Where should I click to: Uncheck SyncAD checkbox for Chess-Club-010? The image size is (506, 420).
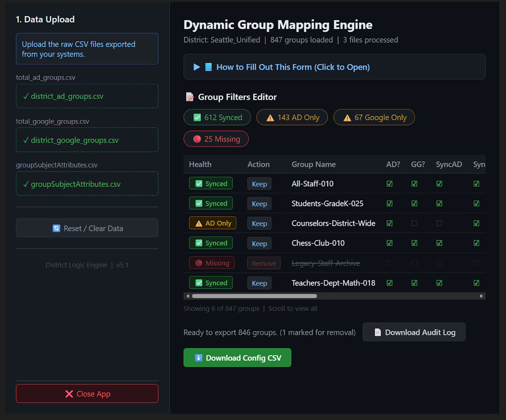(x=439, y=243)
